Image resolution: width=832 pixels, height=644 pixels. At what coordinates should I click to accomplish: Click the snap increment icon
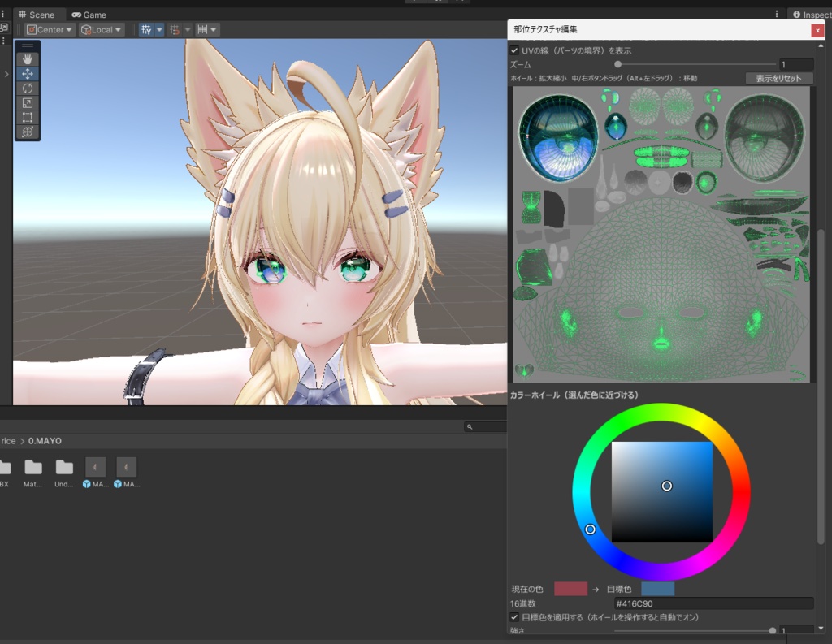coord(175,30)
